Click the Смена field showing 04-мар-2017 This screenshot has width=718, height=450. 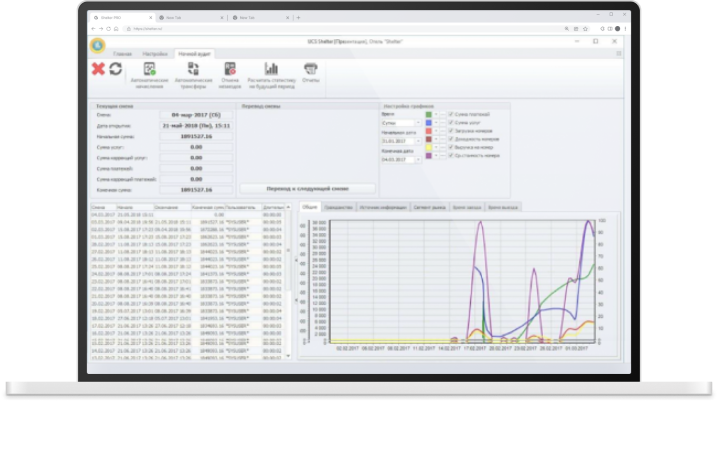[x=196, y=115]
